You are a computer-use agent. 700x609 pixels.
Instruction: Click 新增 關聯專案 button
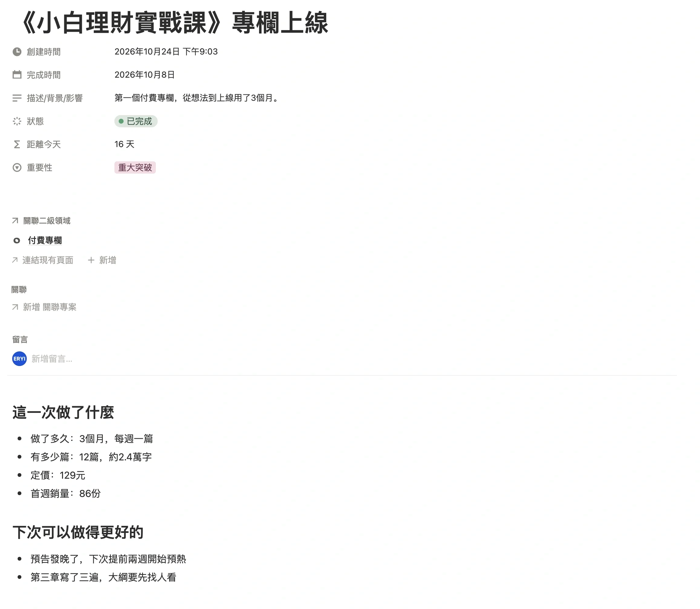[x=44, y=307]
